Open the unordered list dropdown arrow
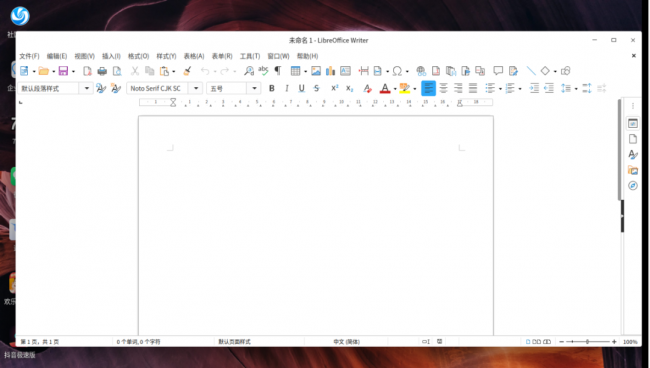The image size is (650, 368). [x=500, y=89]
